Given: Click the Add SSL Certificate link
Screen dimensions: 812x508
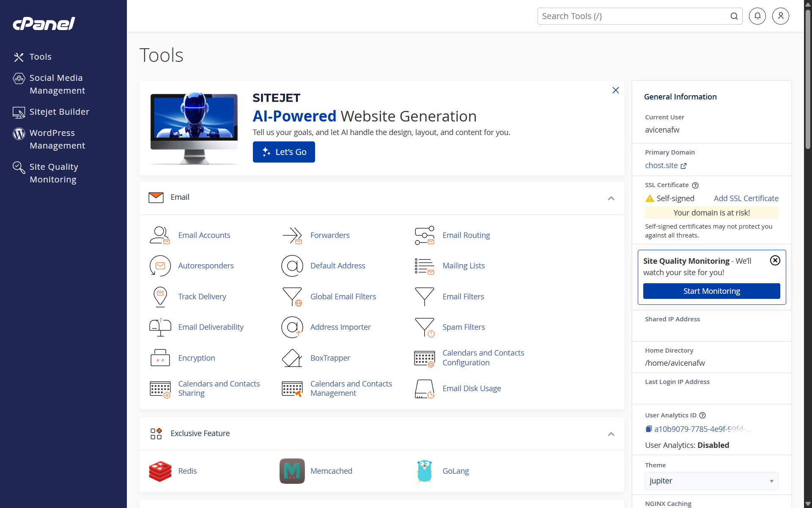Looking at the screenshot, I should [x=746, y=198].
